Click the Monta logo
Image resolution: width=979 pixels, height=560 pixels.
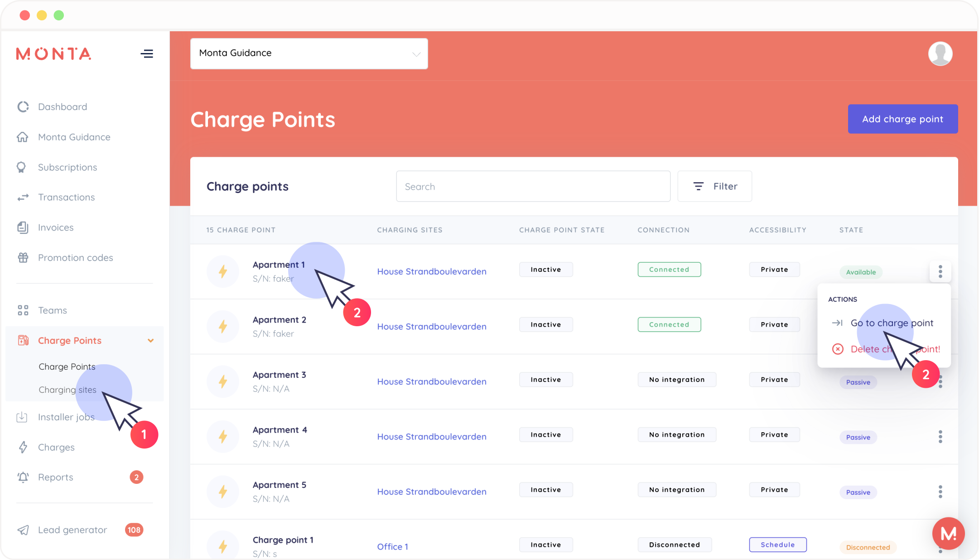tap(53, 54)
